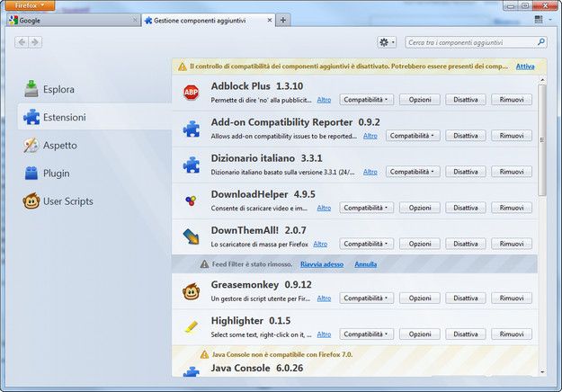Close the Gestione componenti aggiuntivi tab
This screenshot has width=562, height=392.
coord(270,21)
